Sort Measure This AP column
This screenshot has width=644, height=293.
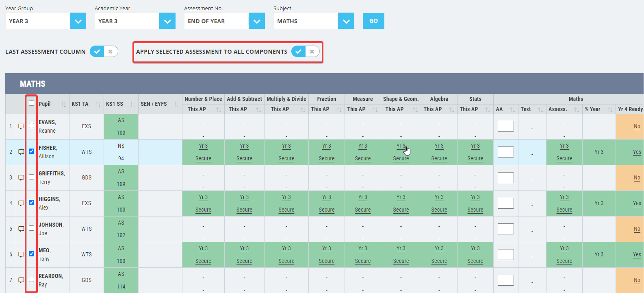tap(375, 109)
